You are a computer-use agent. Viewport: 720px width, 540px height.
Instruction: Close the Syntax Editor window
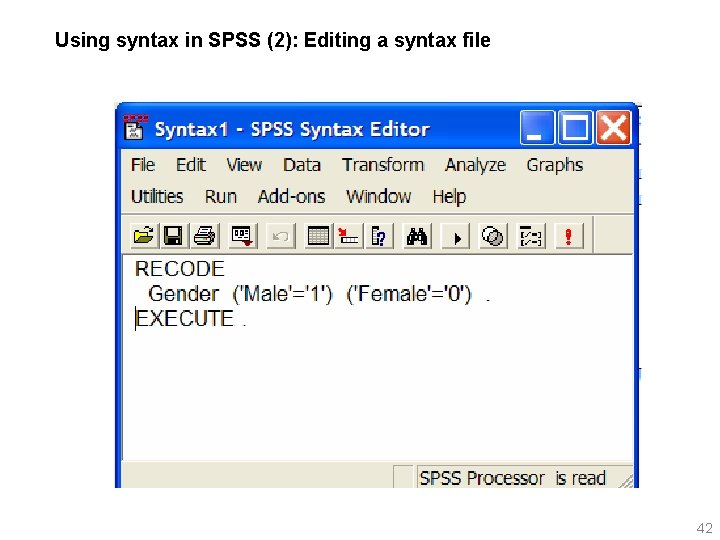point(613,127)
